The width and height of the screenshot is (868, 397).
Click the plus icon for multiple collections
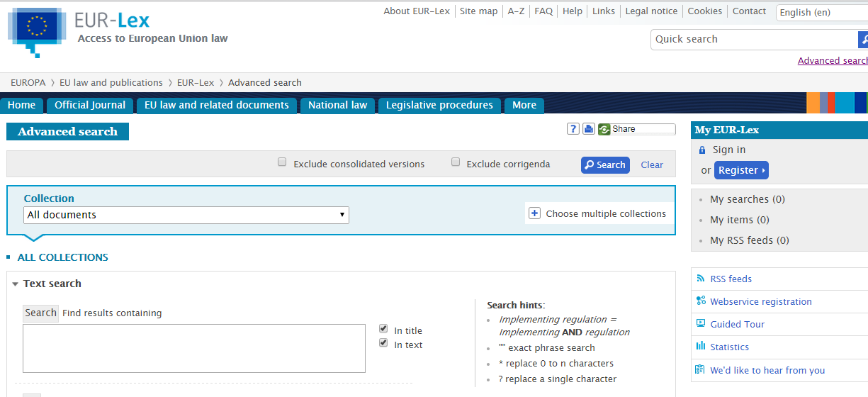pos(534,213)
